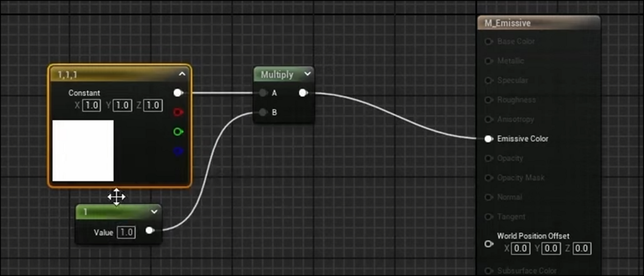This screenshot has height=276, width=644.
Task: Click the scalar Value 1.0 field
Action: pyautogui.click(x=126, y=232)
